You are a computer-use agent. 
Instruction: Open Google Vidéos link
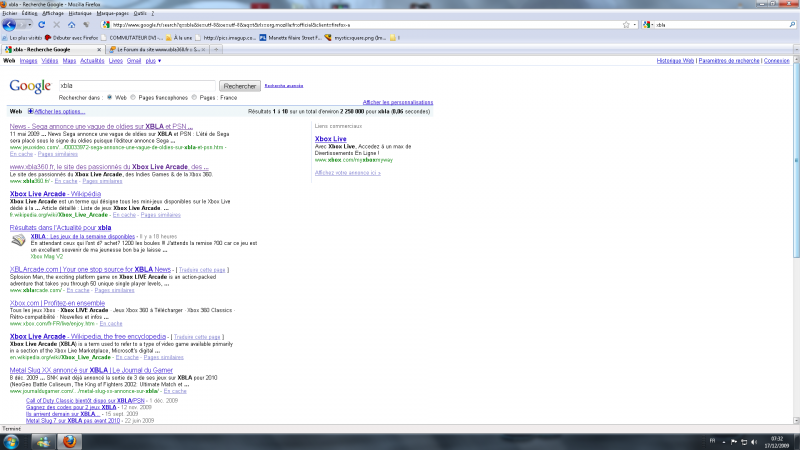click(x=49, y=61)
